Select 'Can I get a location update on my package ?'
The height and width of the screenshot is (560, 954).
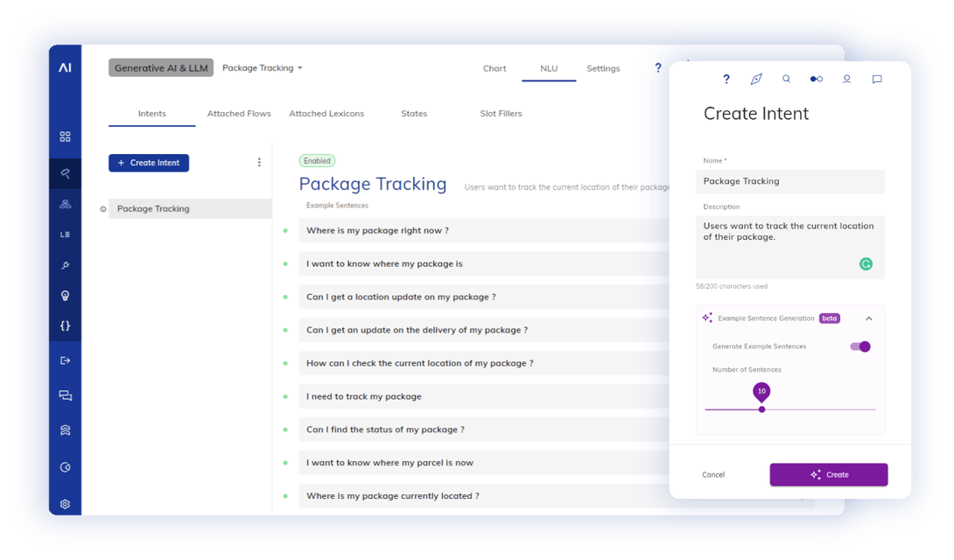(484, 297)
